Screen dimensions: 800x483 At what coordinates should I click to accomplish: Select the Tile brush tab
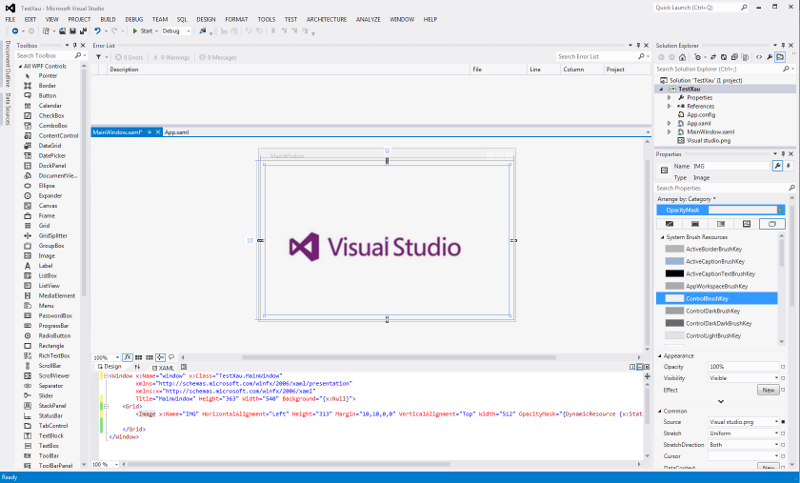coord(746,224)
